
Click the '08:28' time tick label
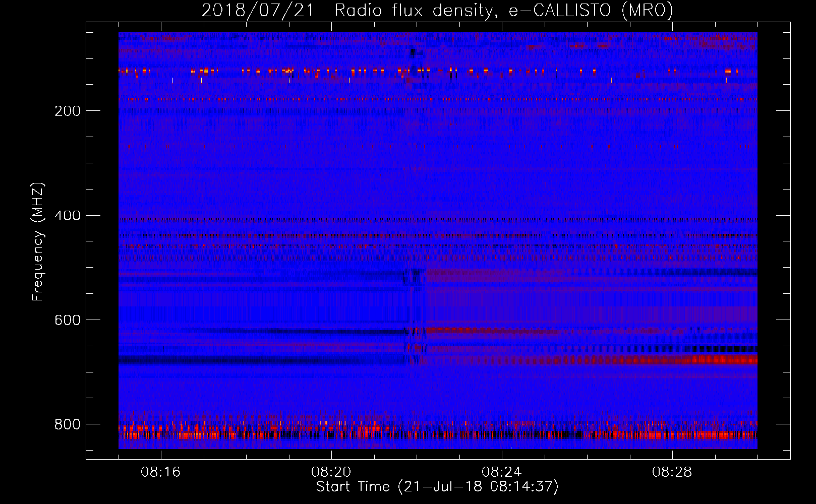(x=672, y=472)
